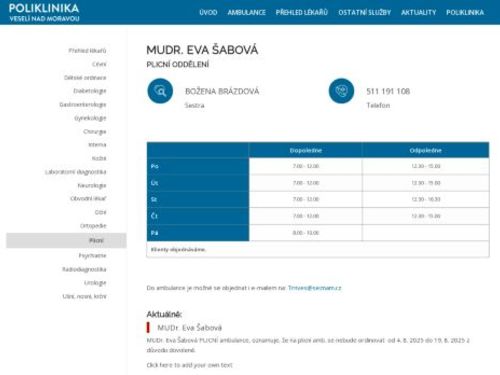Select Cévní in the sidebar

tap(99, 64)
